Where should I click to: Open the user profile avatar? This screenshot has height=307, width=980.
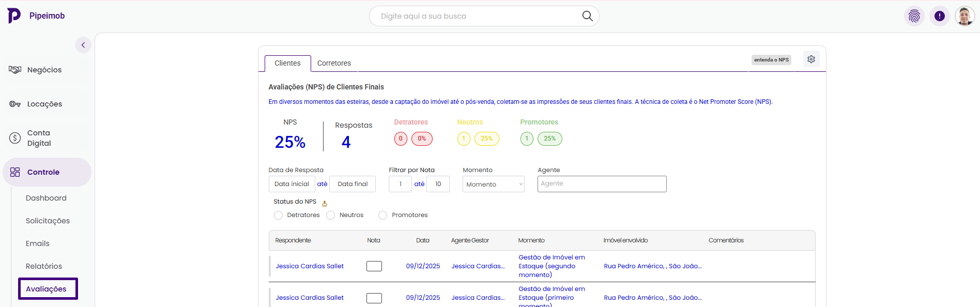[964, 16]
